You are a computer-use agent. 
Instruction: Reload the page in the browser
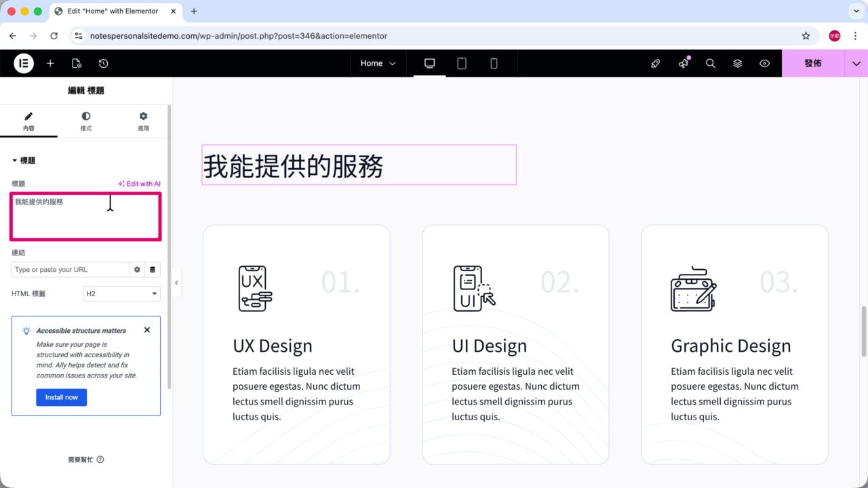click(x=54, y=36)
